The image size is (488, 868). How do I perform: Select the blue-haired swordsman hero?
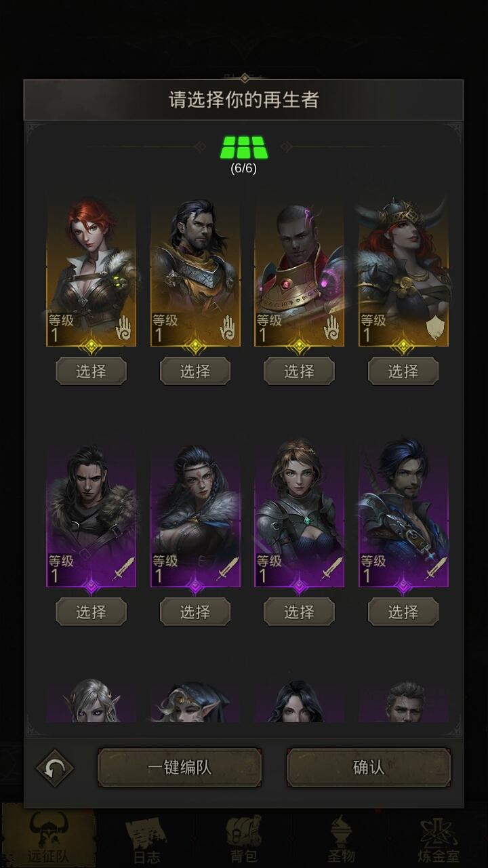pos(403,612)
